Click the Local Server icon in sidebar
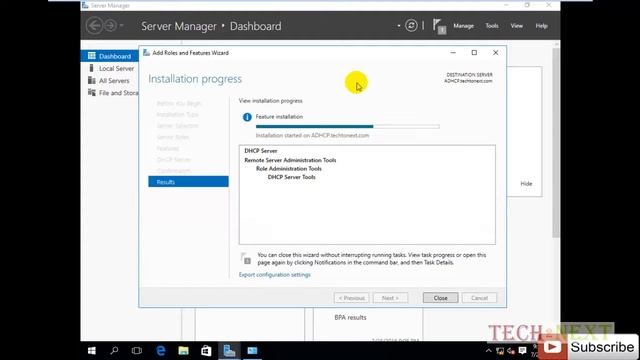 pyautogui.click(x=91, y=68)
